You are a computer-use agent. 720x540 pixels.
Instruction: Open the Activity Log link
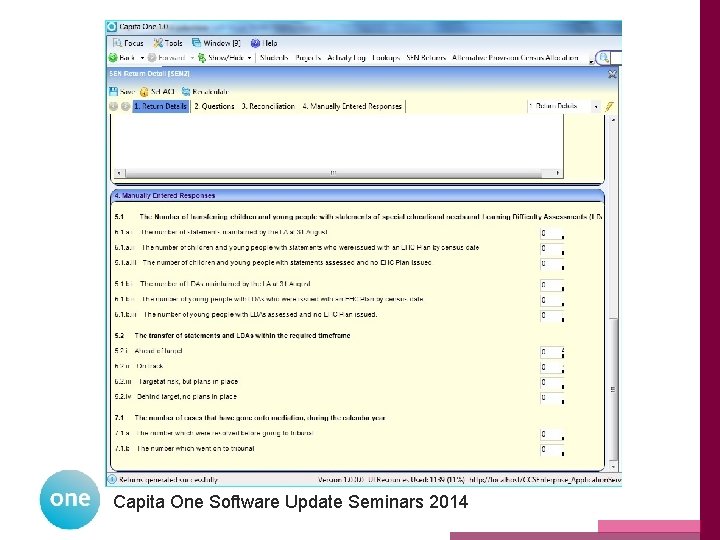point(346,58)
